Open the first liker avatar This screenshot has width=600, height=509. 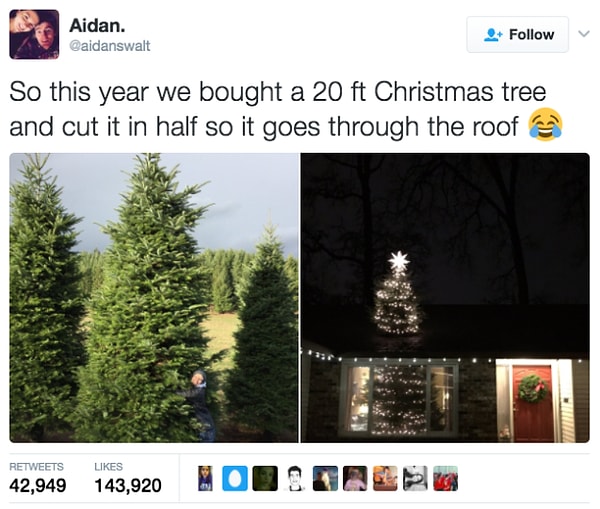coord(205,478)
